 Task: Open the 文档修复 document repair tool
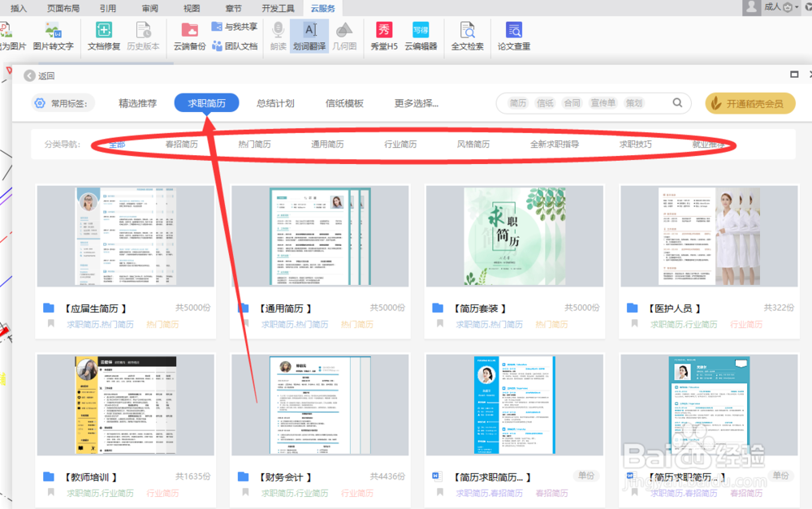coord(104,37)
